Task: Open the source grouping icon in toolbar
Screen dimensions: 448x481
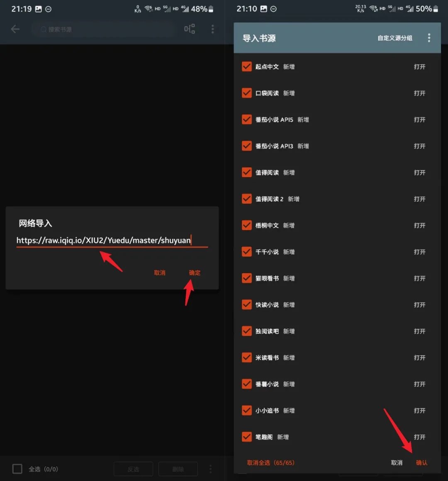Action: pos(190,29)
